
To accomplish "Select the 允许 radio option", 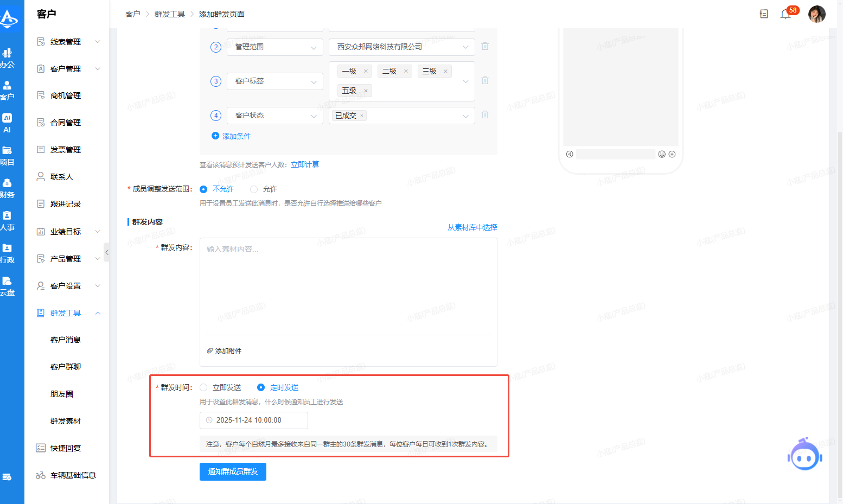I will (x=254, y=189).
